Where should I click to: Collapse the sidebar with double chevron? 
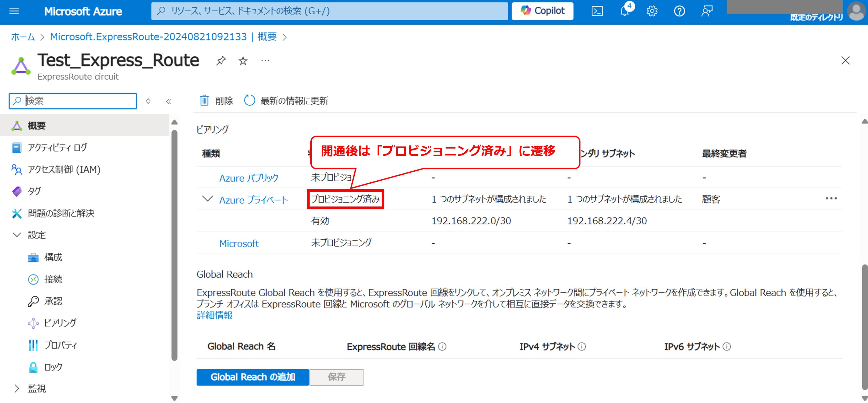coord(169,101)
